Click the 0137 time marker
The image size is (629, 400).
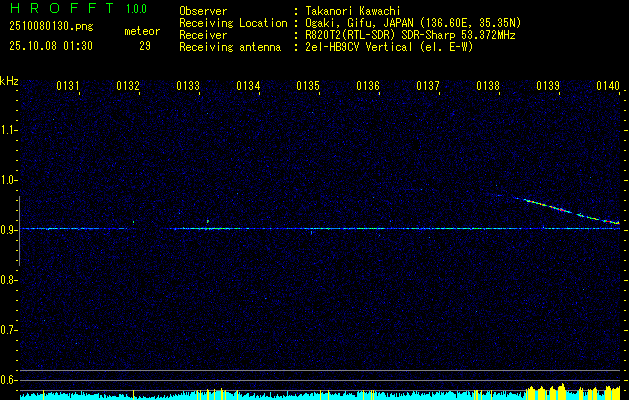tap(428, 86)
